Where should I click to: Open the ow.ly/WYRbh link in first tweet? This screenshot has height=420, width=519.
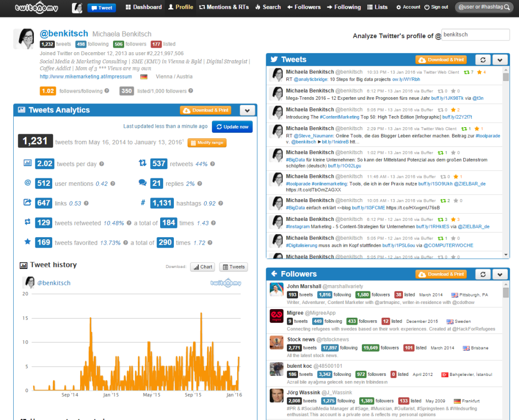tap(406, 80)
